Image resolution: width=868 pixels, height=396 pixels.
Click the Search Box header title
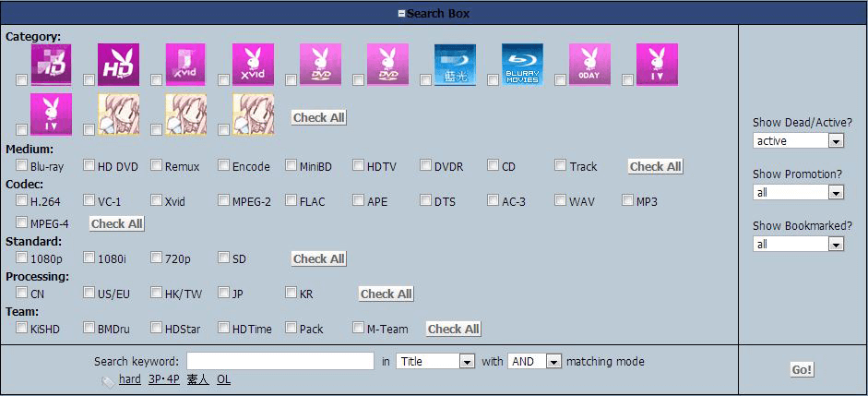438,14
